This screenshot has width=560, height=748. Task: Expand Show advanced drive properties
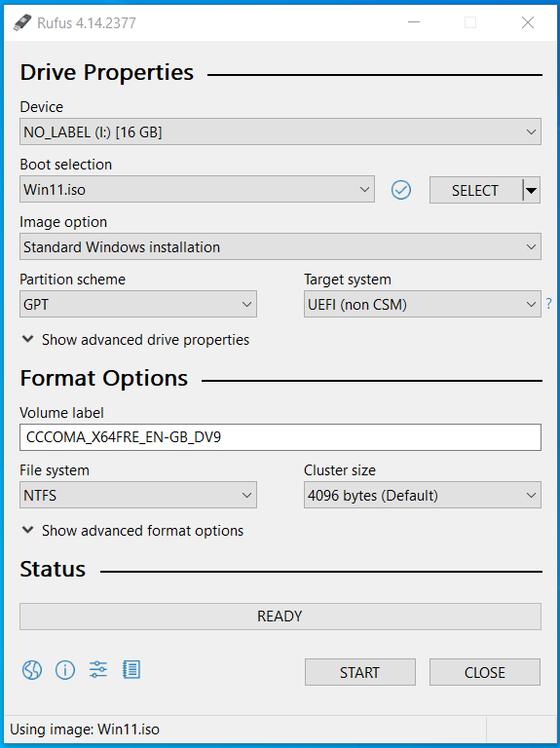tap(135, 340)
